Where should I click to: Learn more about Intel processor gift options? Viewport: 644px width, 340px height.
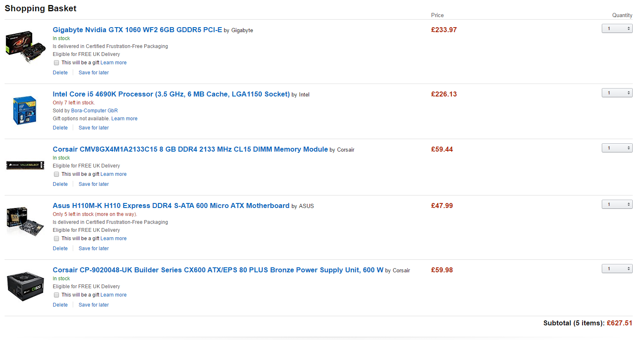point(124,119)
